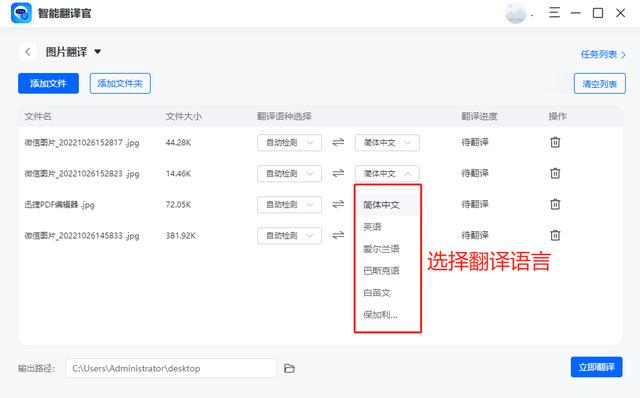Delete file 微信图片_20221026152817.jpg

pyautogui.click(x=555, y=142)
